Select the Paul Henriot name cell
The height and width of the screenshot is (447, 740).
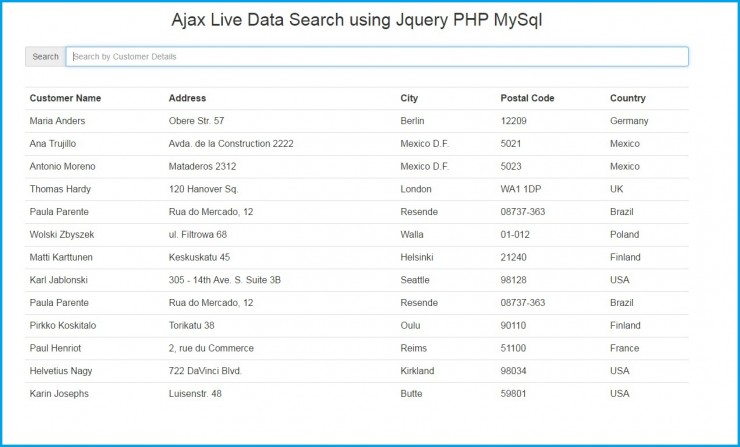[55, 348]
